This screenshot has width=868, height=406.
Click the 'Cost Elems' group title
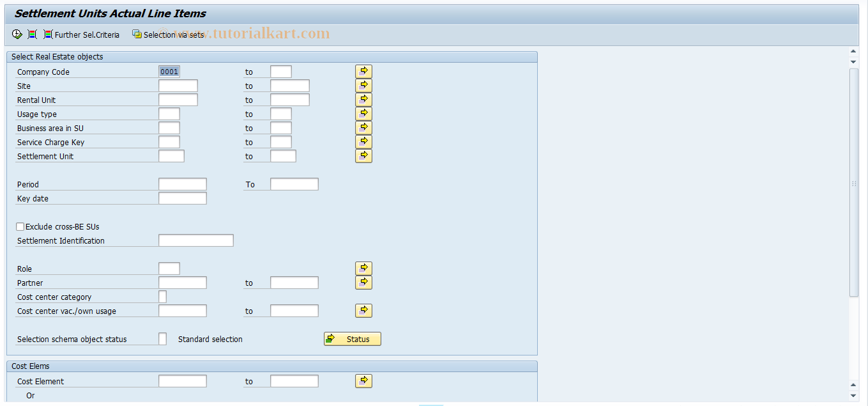click(31, 366)
